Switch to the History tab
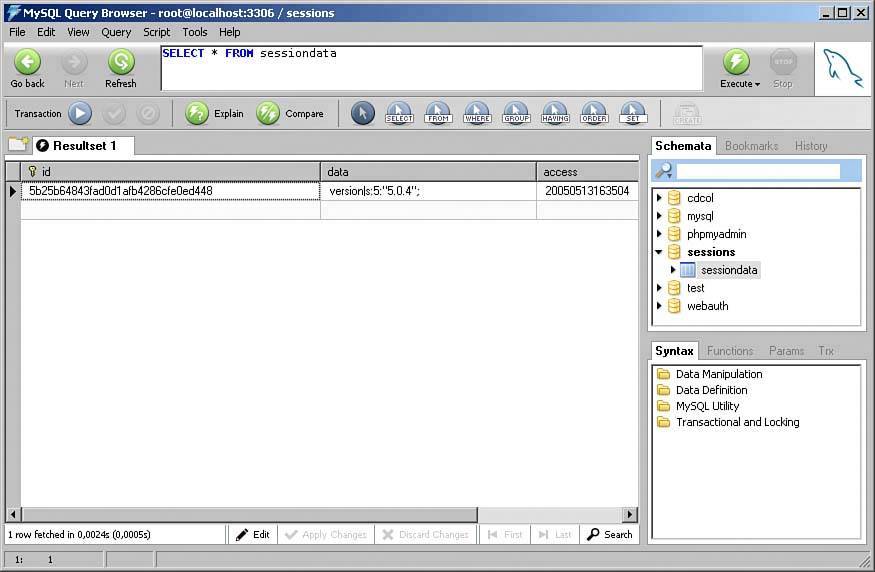The image size is (875, 572). pyautogui.click(x=811, y=146)
